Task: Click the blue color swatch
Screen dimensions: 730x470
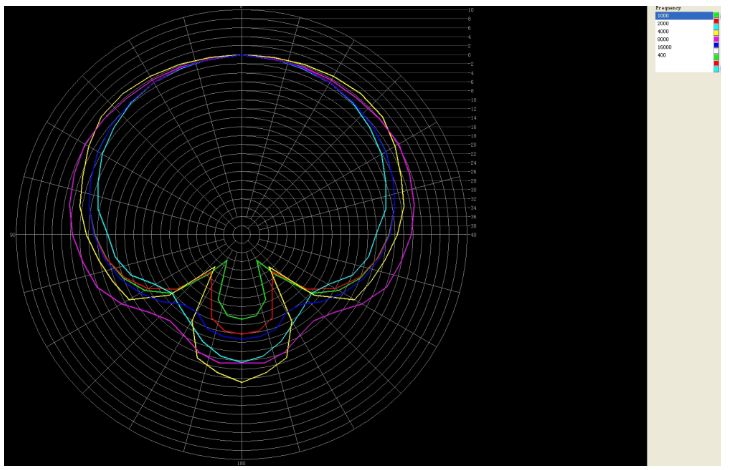Action: pos(716,46)
